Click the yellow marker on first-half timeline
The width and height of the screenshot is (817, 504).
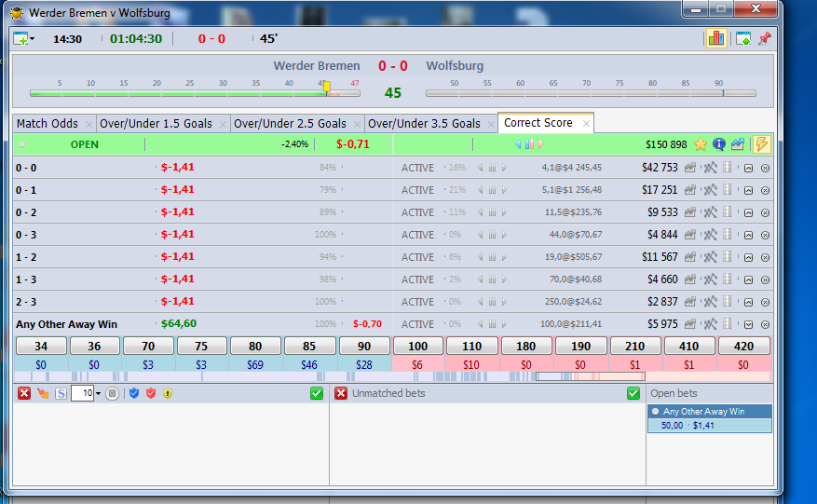[327, 87]
